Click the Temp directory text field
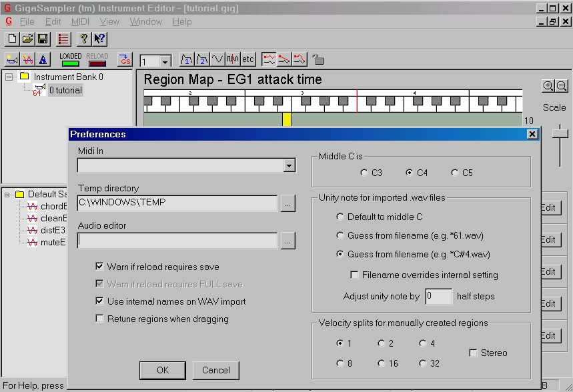The height and width of the screenshot is (392, 573). [x=177, y=203]
